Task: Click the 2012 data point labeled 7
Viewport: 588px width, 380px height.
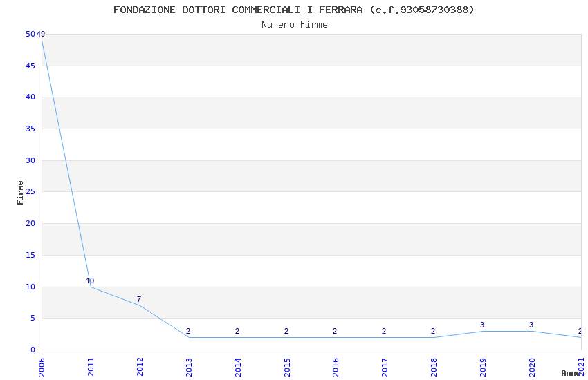Action: pos(140,305)
